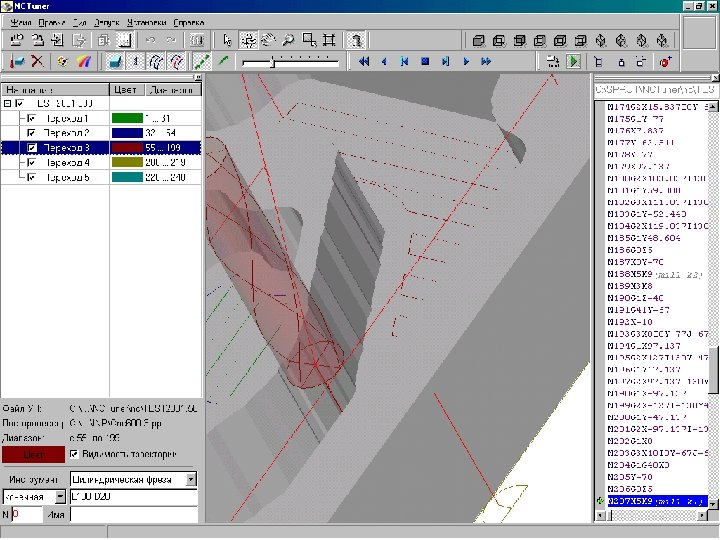
Task: Toggle checkbox for Переход 4
Action: coord(32,162)
